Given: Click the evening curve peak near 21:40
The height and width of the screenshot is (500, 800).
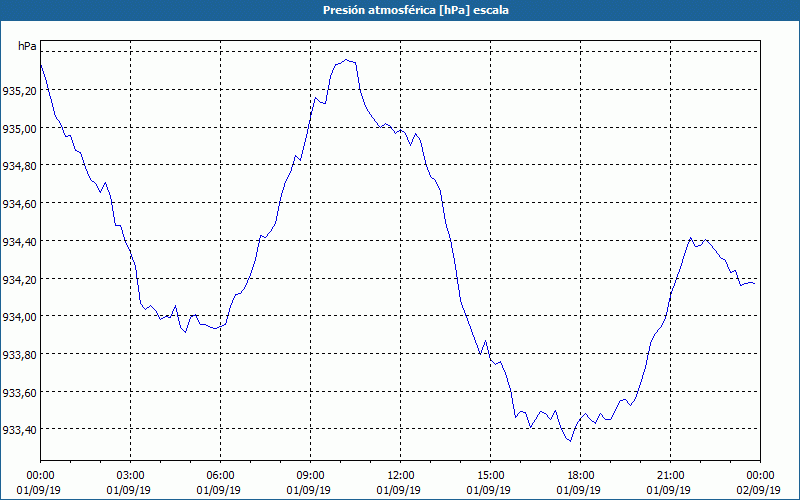Looking at the screenshot, I should point(691,238).
